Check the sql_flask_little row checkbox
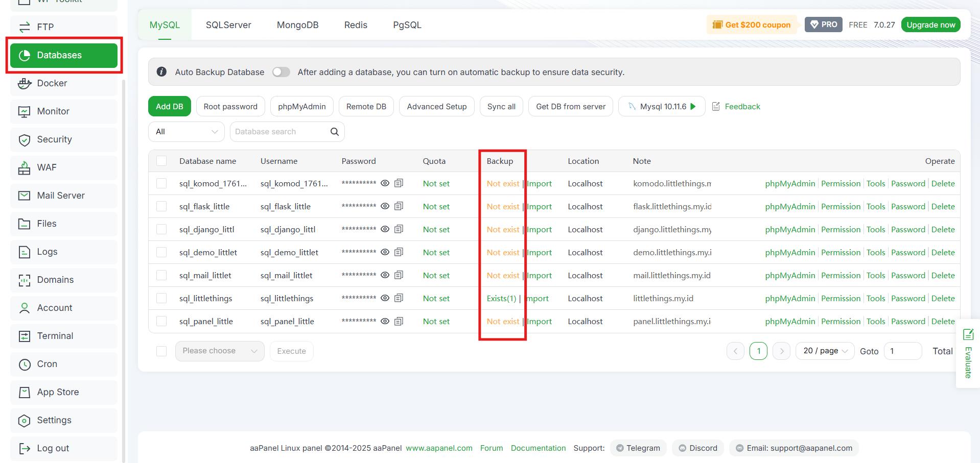Viewport: 980px width, 463px height. click(161, 206)
